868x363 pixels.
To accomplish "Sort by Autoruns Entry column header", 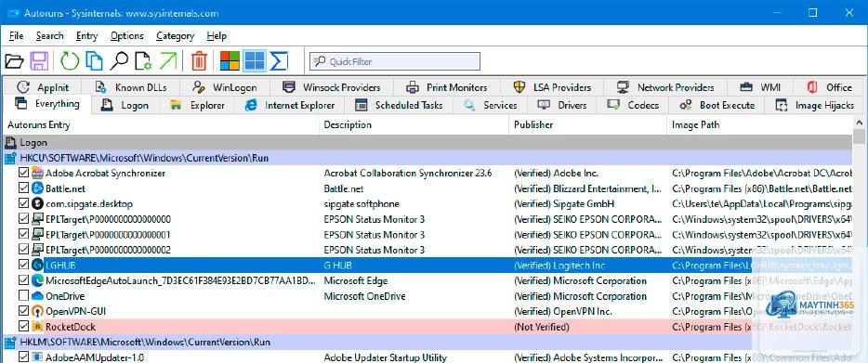I will tap(161, 125).
